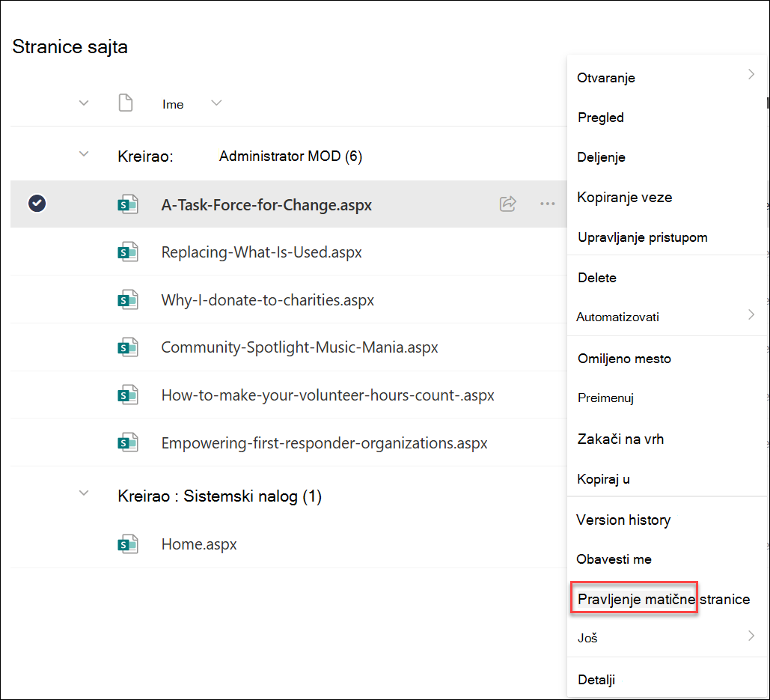Click the Stranice sajta page title
Viewport: 770px width, 700px height.
pyautogui.click(x=70, y=46)
